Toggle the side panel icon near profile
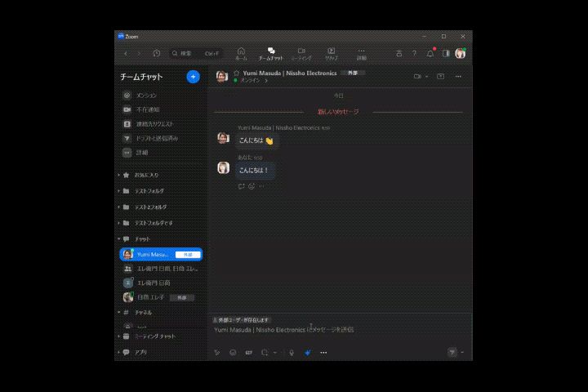This screenshot has height=392, width=588. pyautogui.click(x=446, y=54)
